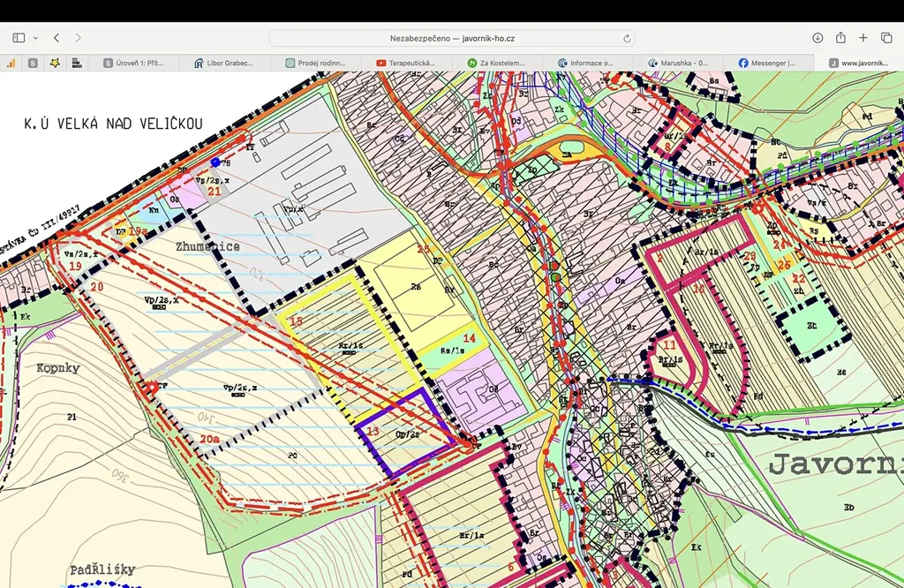Select the 'Marushka - 0...' tab
The image size is (904, 588).
point(677,63)
